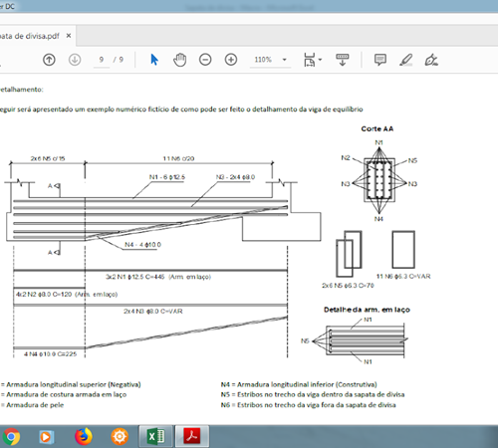Image resolution: width=498 pixels, height=448 pixels.
Task: Click the 'Corte AA' heading
Action: (x=377, y=128)
